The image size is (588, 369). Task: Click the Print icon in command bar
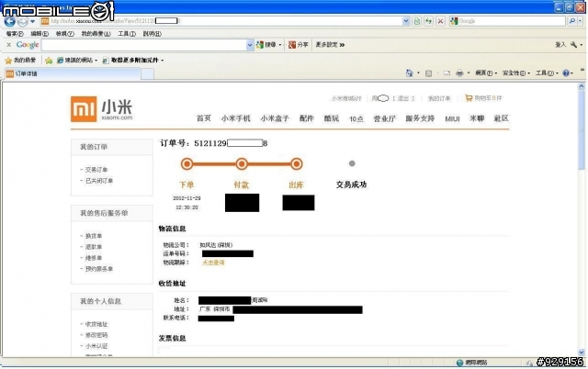click(x=459, y=73)
